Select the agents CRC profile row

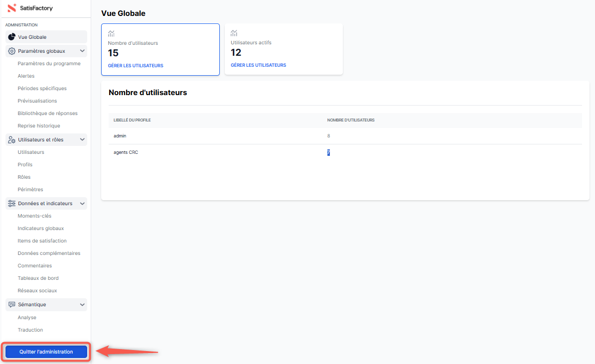[x=126, y=152]
